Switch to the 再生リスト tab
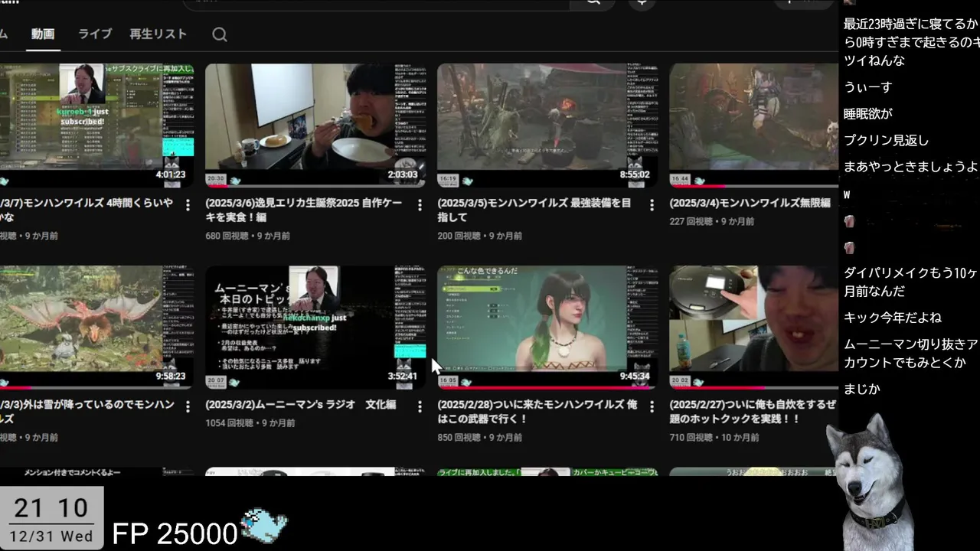 point(158,34)
